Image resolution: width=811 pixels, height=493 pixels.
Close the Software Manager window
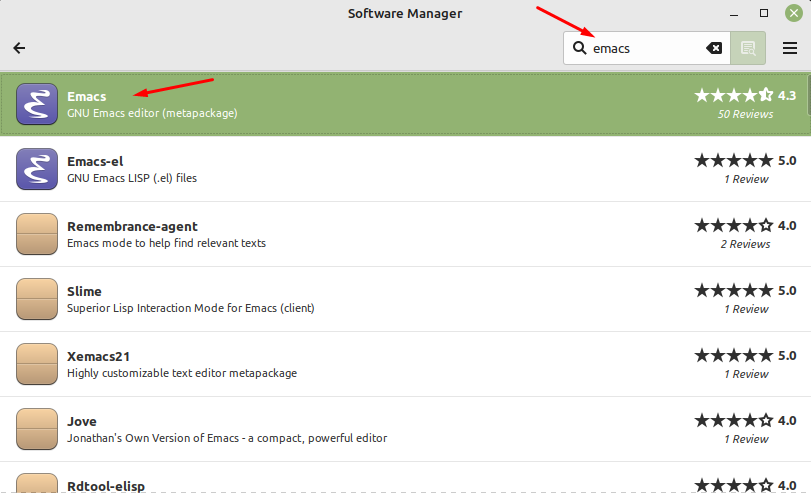793,13
